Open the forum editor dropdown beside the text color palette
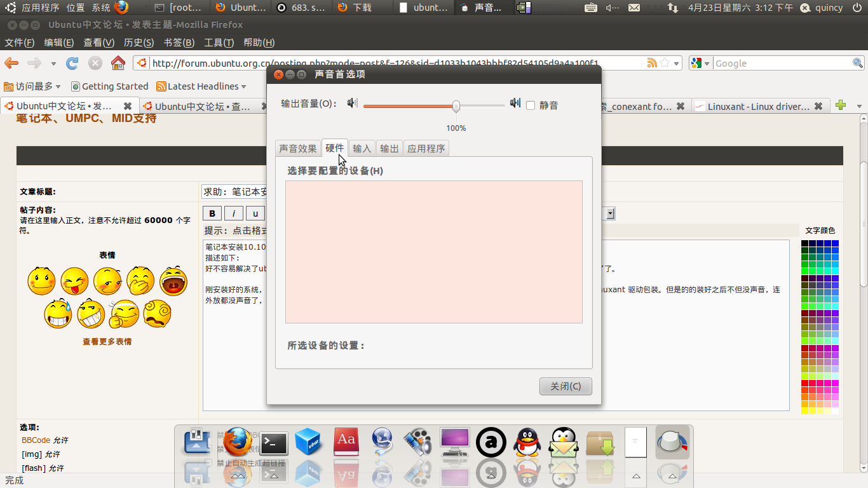The image size is (868, 488). (611, 213)
